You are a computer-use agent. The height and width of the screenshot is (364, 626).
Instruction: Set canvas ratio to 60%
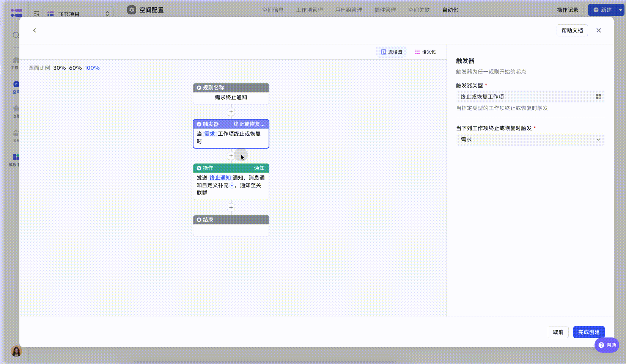75,68
